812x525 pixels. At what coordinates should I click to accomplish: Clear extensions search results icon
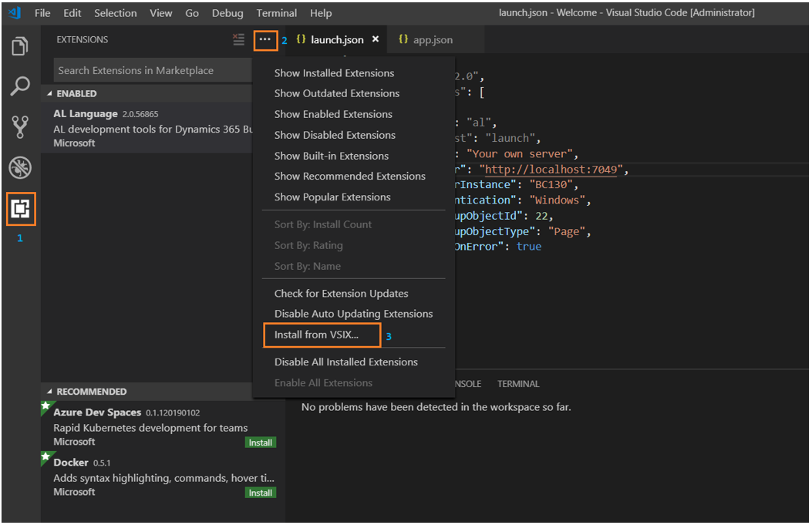point(238,39)
